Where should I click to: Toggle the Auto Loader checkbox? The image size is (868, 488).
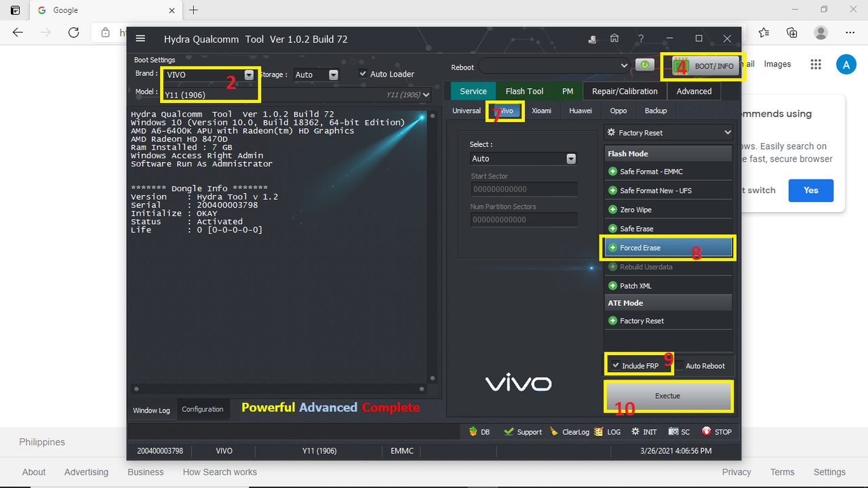coord(363,74)
